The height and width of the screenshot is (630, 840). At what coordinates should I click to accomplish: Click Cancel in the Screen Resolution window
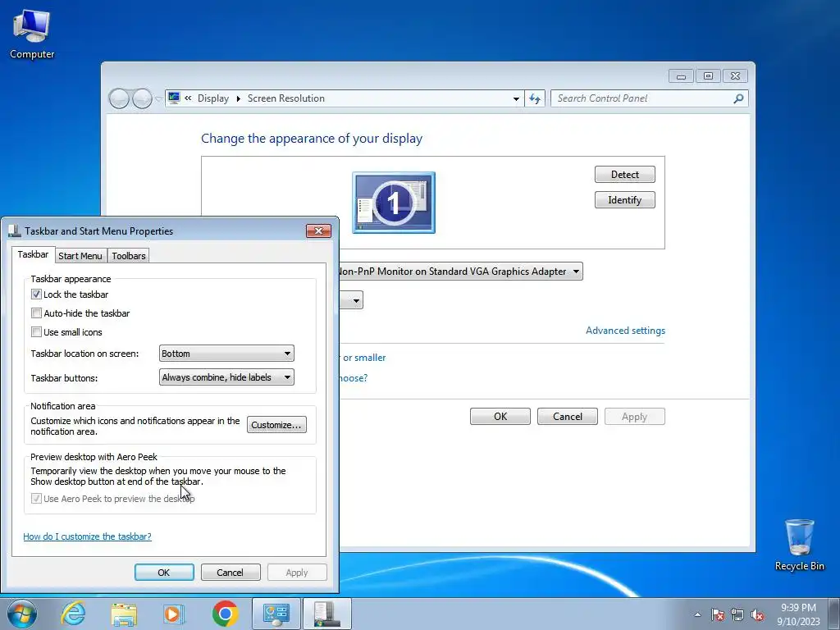[x=568, y=416]
